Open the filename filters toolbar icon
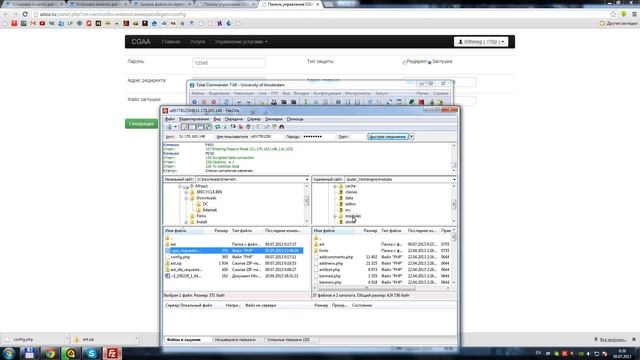The height and width of the screenshot is (360, 640). coord(259,127)
